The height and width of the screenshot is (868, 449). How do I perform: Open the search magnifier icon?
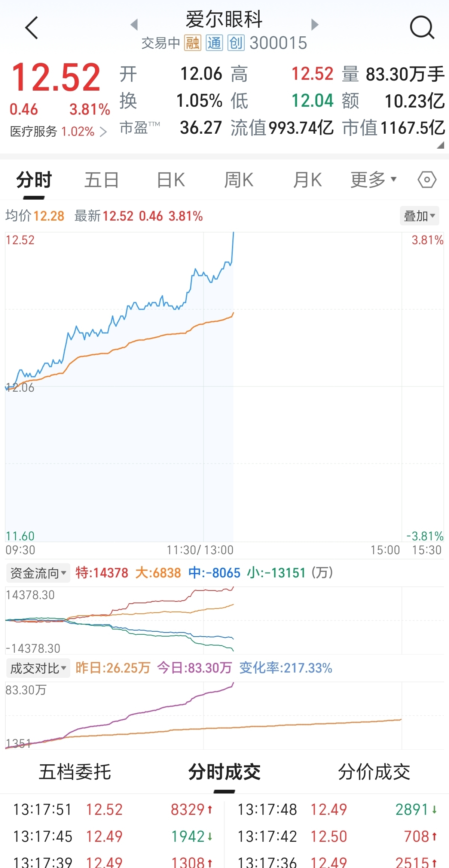pos(422,28)
